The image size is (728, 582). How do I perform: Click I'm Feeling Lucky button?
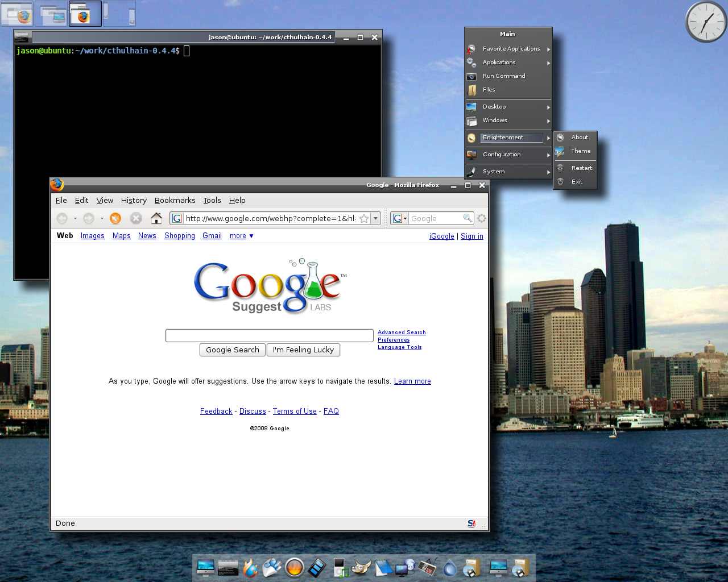(x=303, y=350)
